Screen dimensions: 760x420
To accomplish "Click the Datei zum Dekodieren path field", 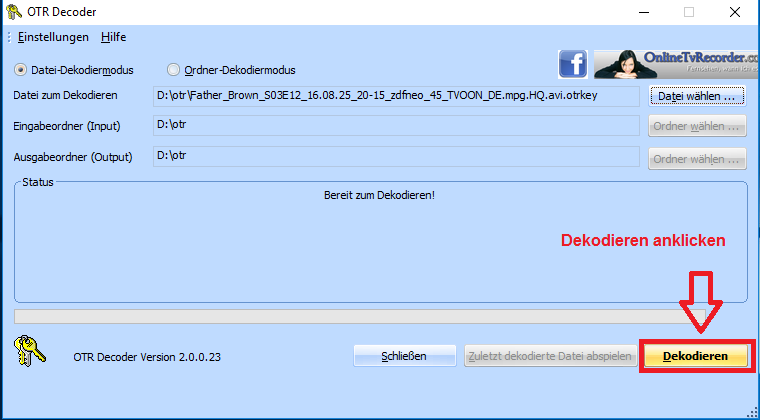I will tap(396, 96).
